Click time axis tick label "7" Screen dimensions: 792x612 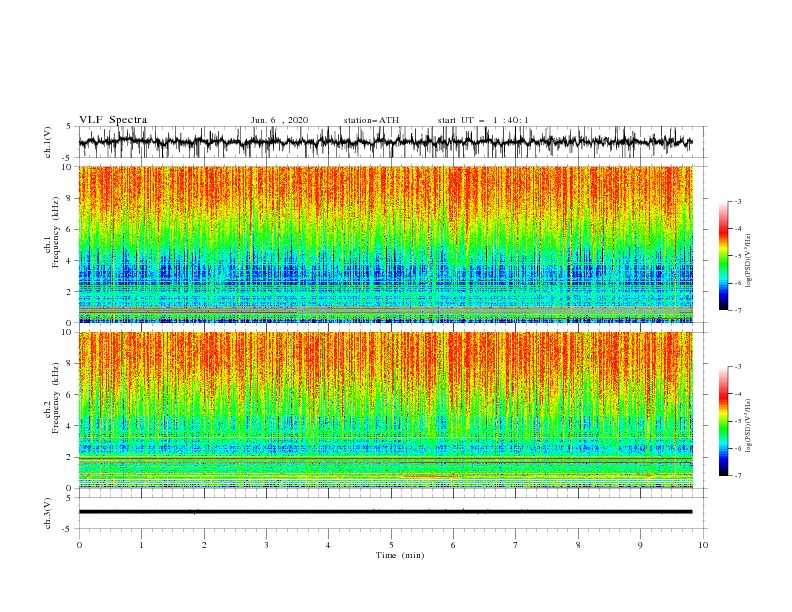pos(516,545)
